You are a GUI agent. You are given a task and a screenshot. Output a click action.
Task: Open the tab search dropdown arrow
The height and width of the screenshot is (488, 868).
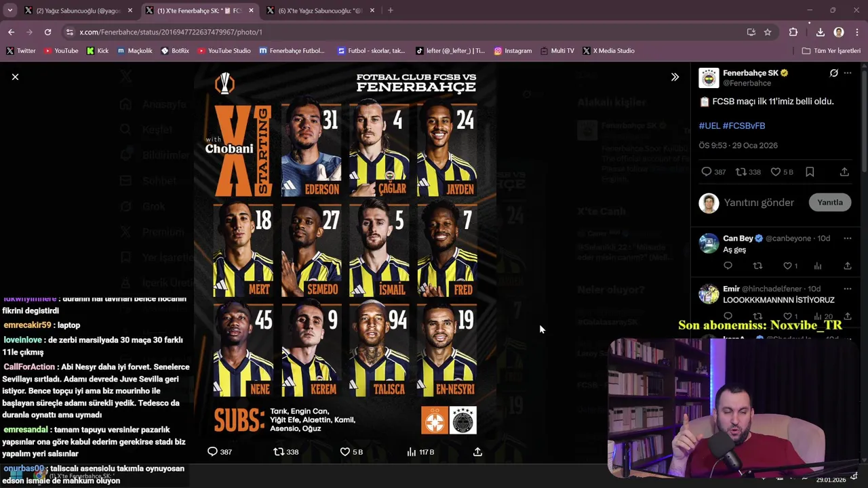tap(9, 11)
